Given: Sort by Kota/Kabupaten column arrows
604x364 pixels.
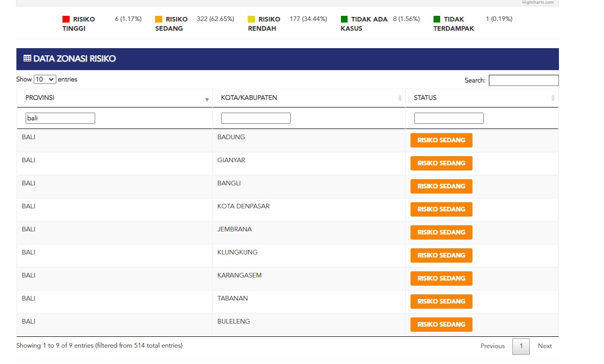Looking at the screenshot, I should pos(400,98).
